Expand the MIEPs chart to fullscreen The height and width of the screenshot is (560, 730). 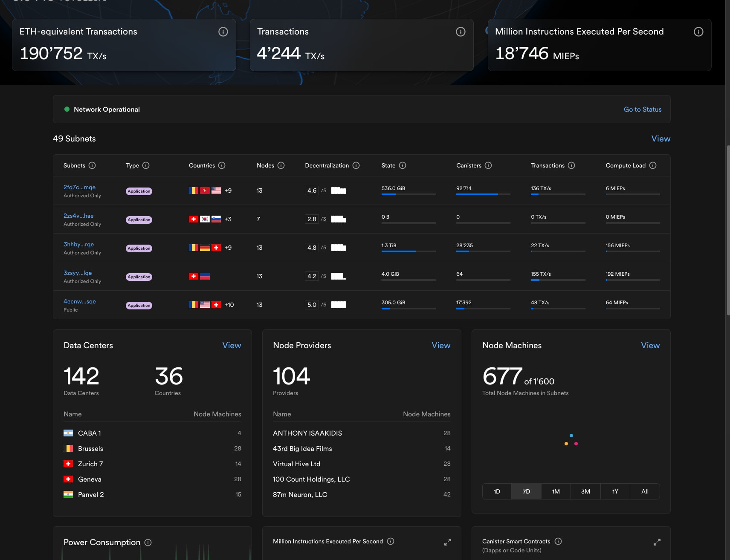coord(448,542)
